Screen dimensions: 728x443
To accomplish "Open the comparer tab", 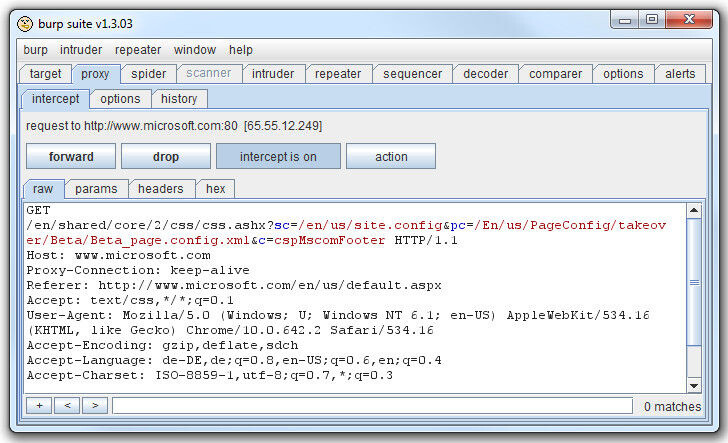I will (x=555, y=74).
